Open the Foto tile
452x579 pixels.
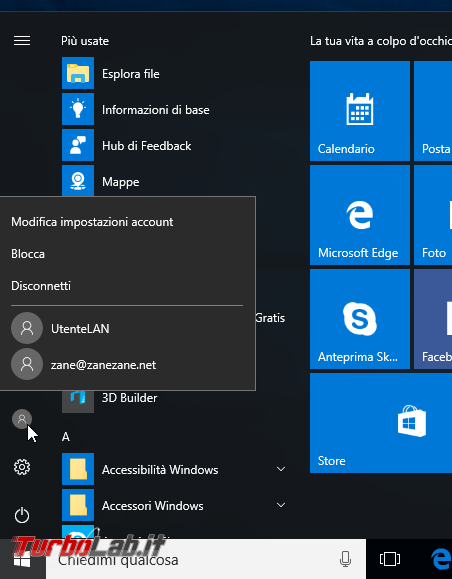[x=433, y=215]
